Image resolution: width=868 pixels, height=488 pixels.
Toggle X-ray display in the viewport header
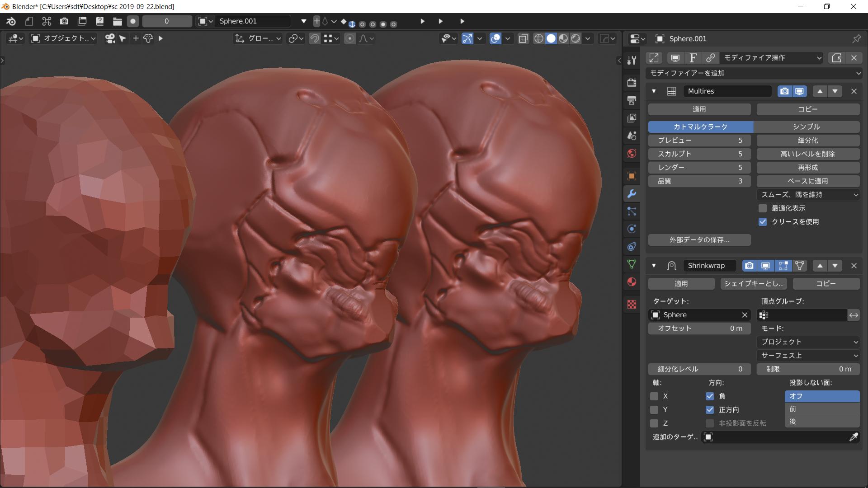523,38
